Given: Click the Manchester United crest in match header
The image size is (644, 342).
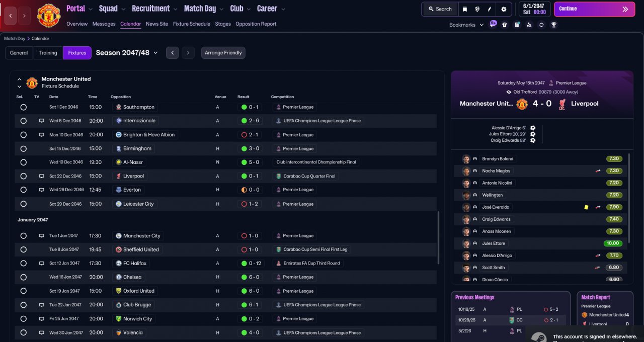Looking at the screenshot, I should tap(522, 104).
